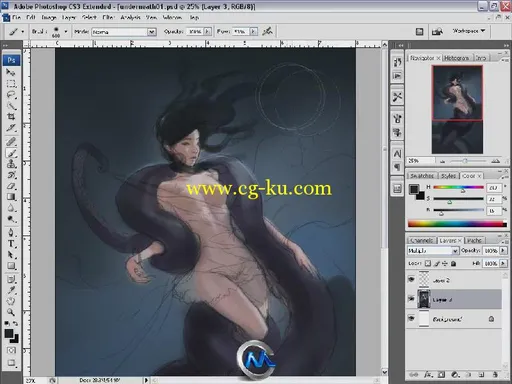Open the brush Mode dropdown
The height and width of the screenshot is (384, 512).
(124, 32)
